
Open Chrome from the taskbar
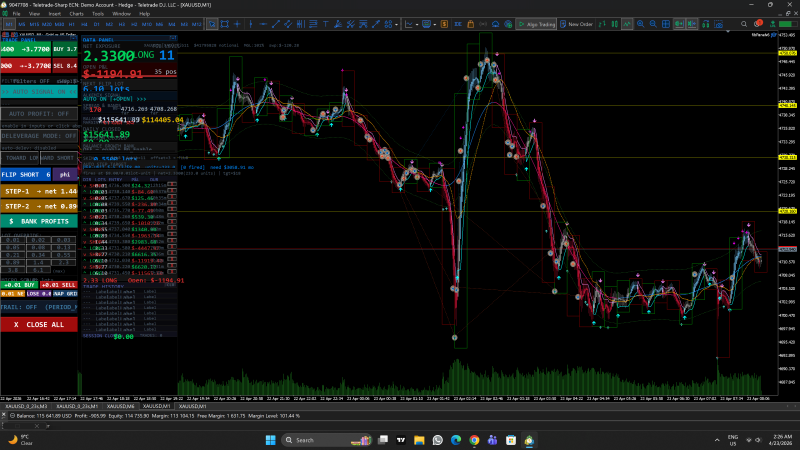(x=474, y=440)
